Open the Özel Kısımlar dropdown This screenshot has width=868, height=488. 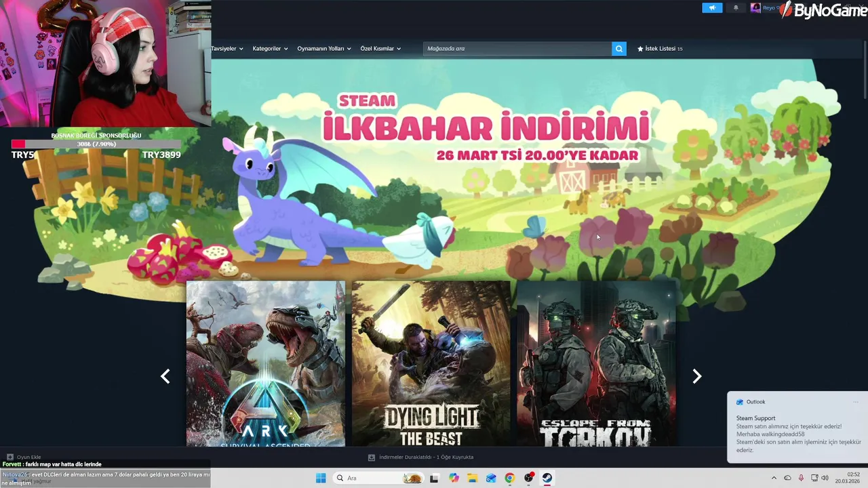(x=380, y=49)
